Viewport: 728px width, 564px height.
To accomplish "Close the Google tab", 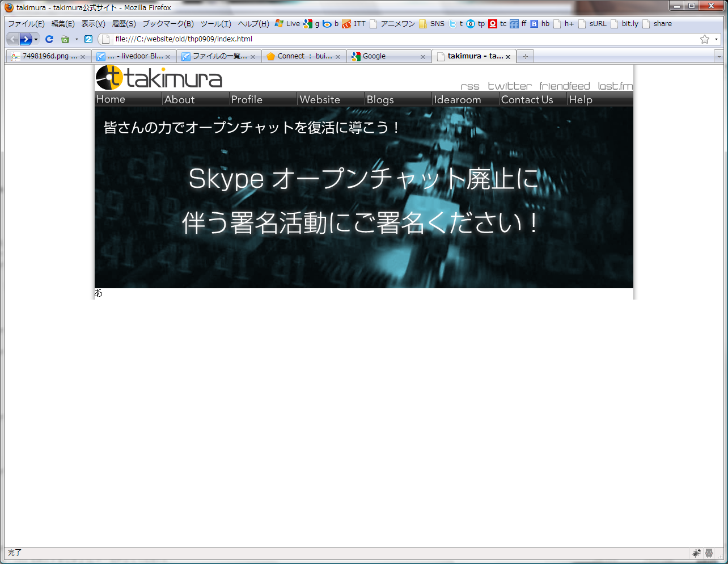I will point(423,57).
